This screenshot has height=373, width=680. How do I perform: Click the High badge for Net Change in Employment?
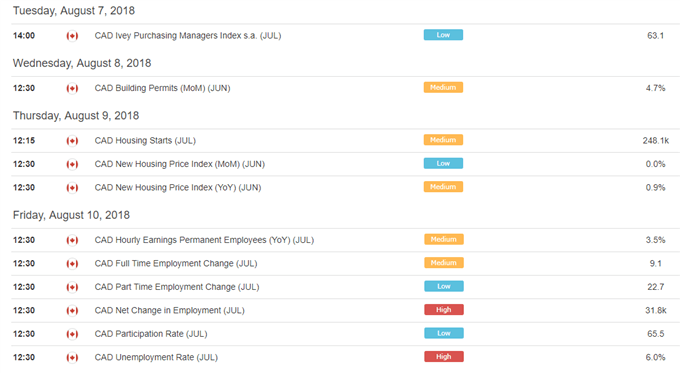click(444, 310)
